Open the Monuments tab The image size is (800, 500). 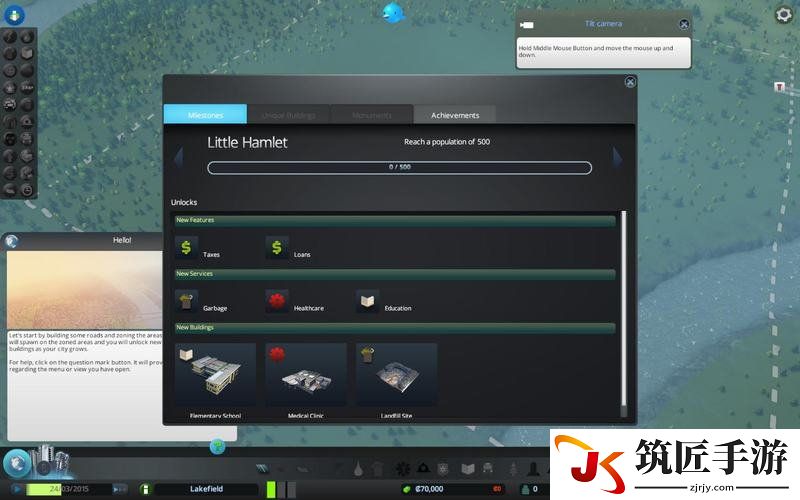[372, 115]
